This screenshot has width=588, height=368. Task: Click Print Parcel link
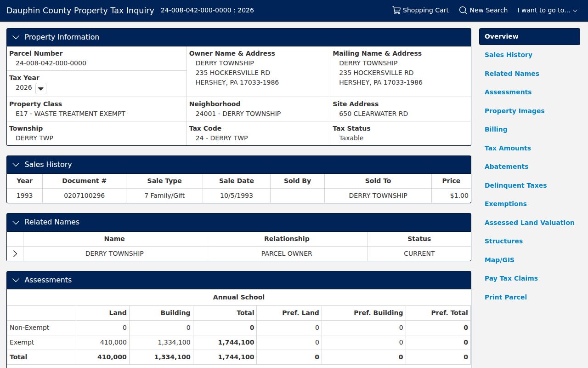click(505, 297)
